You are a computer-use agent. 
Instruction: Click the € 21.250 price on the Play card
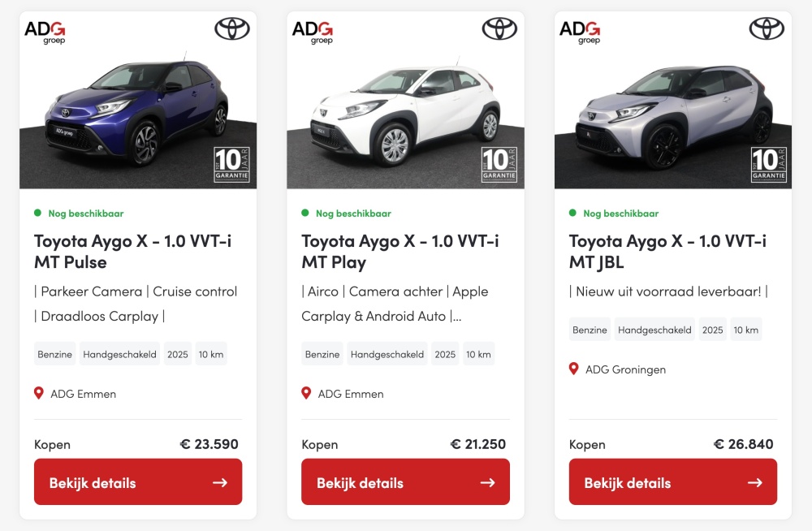[x=478, y=444]
